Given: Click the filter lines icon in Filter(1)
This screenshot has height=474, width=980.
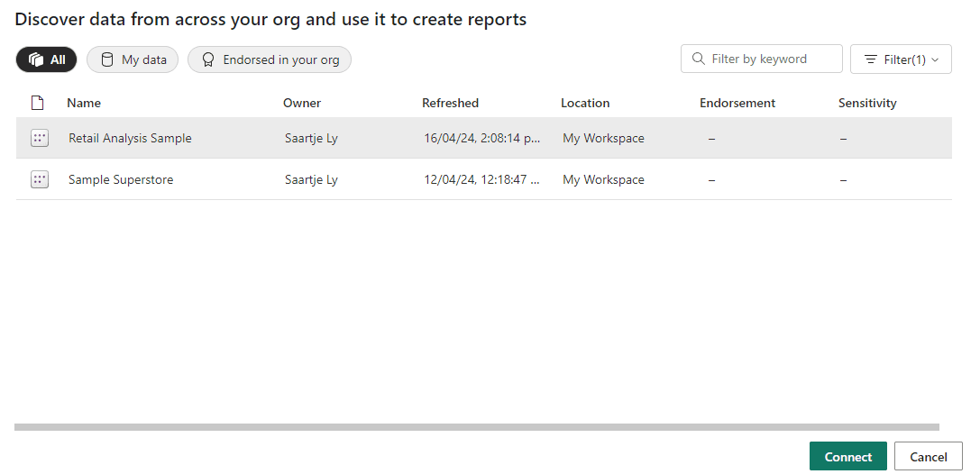Looking at the screenshot, I should [x=870, y=59].
